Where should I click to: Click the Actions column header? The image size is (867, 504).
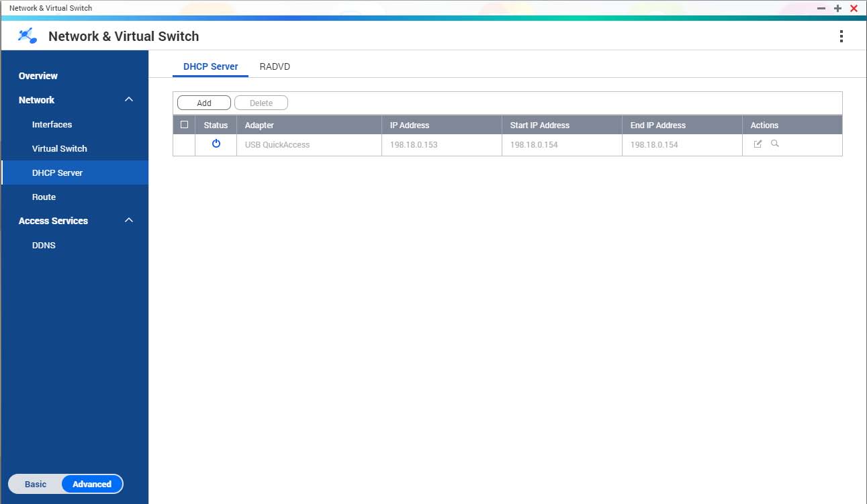(x=792, y=125)
